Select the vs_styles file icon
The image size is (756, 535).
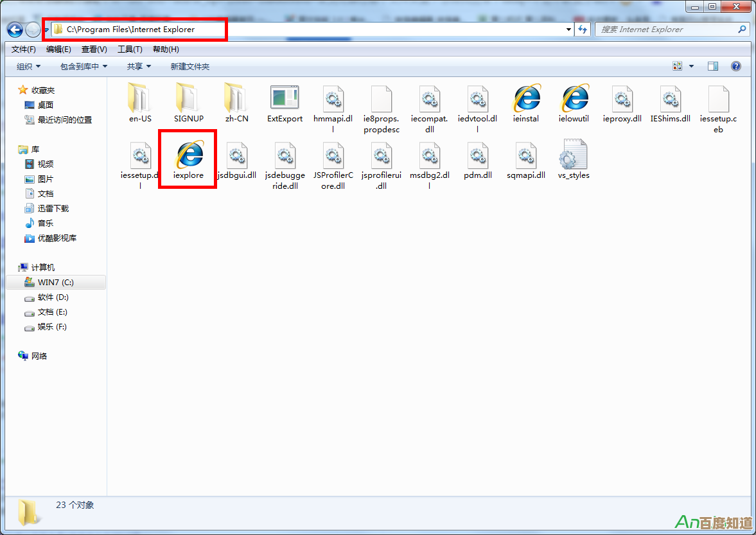[574, 155]
